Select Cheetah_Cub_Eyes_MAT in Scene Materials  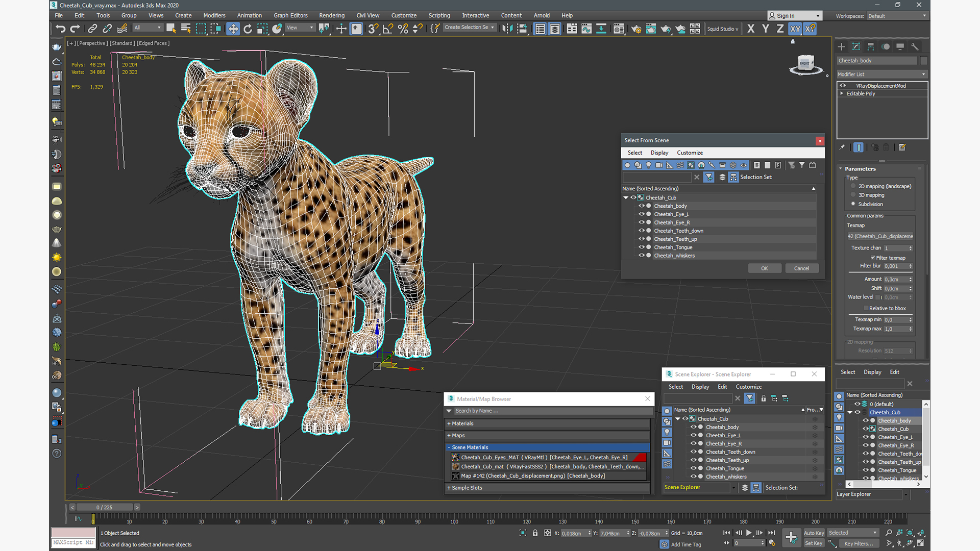[549, 458]
